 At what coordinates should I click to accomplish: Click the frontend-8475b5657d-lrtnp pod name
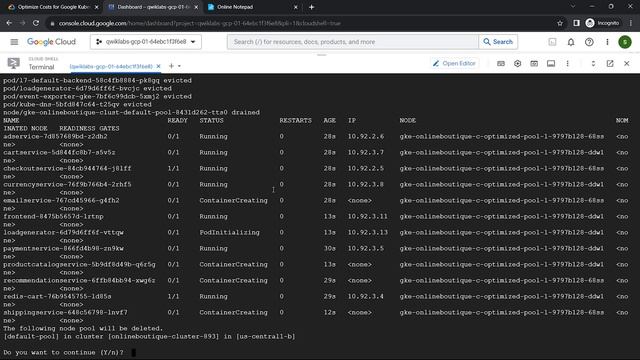click(53, 216)
